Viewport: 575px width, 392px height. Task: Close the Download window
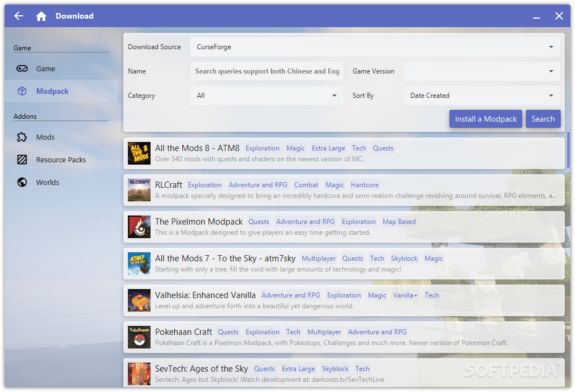[x=559, y=16]
